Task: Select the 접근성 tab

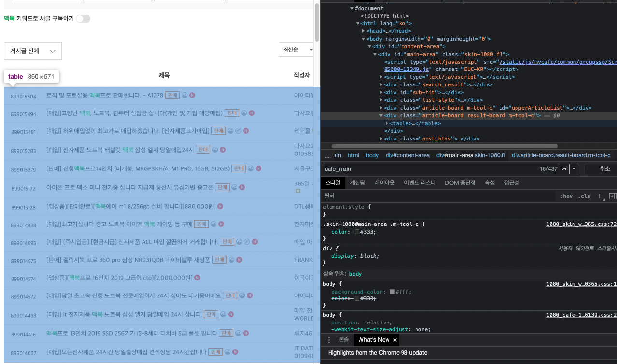Action: click(x=511, y=182)
